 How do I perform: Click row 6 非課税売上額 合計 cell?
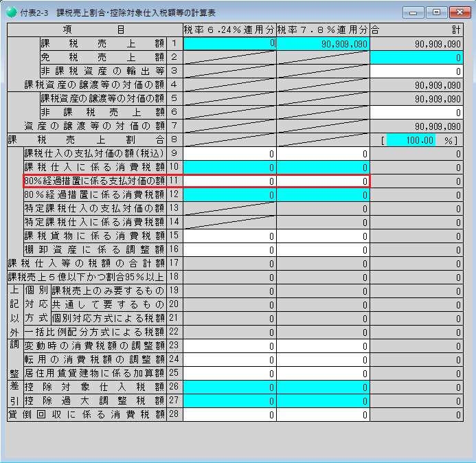[x=416, y=113]
